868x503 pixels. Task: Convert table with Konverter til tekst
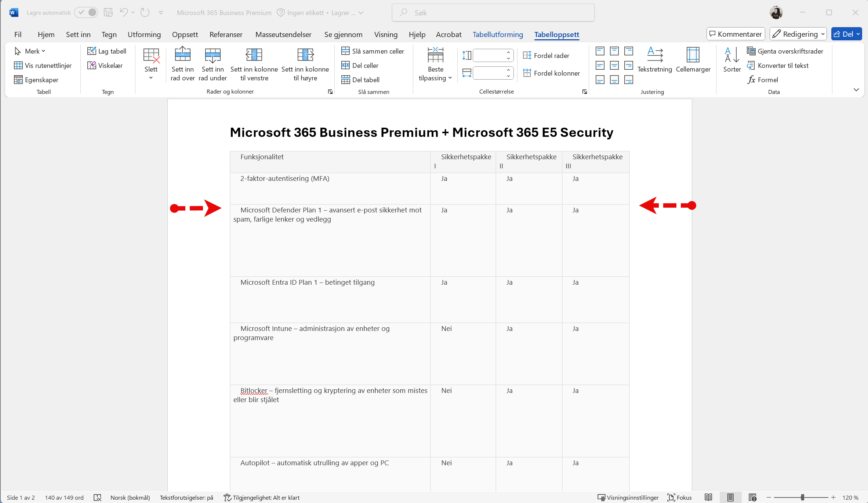coord(778,65)
